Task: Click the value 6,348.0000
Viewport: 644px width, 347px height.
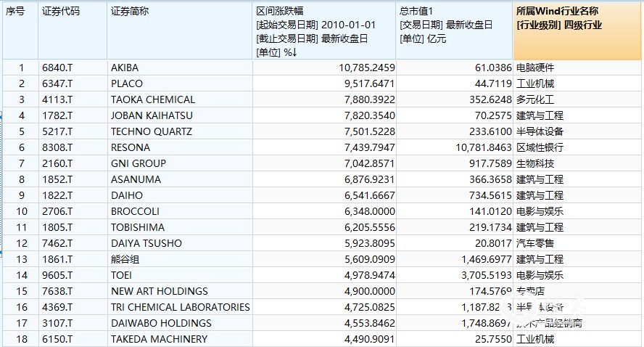Action: click(370, 212)
